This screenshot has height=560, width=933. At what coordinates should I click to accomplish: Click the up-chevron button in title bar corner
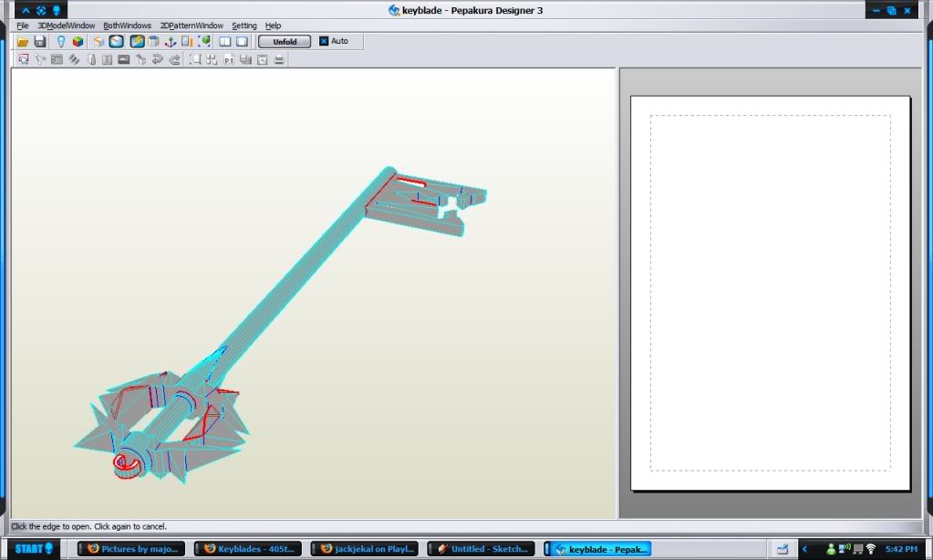pyautogui.click(x=26, y=10)
